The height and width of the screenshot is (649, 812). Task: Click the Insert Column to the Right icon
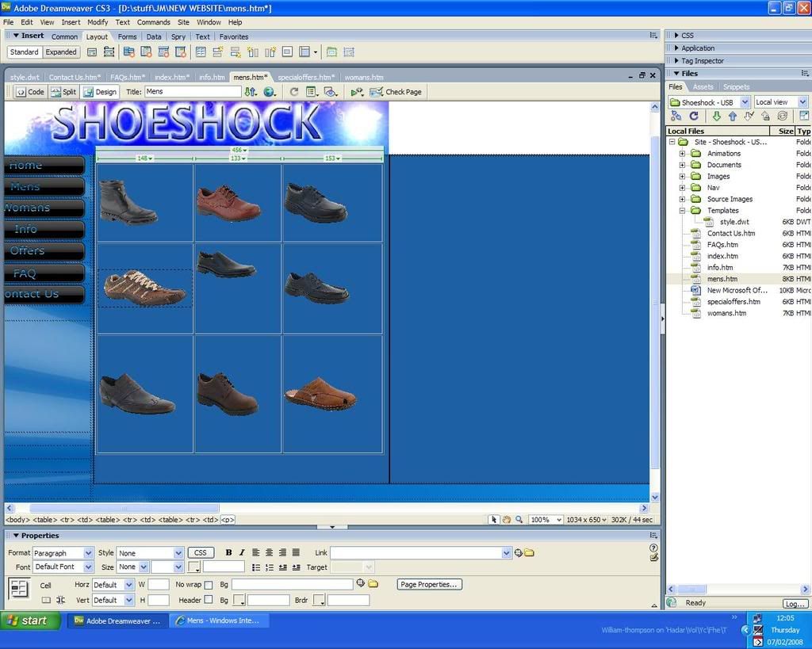[270, 52]
